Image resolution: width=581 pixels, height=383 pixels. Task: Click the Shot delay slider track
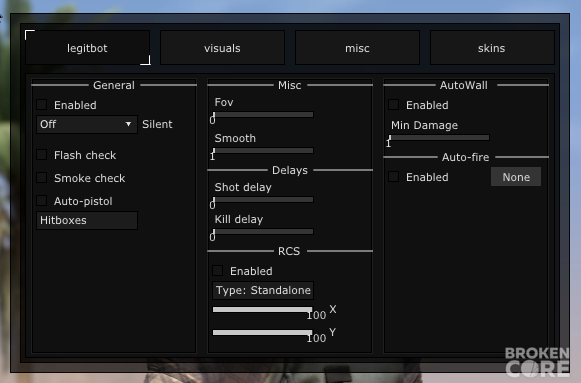[x=263, y=200]
